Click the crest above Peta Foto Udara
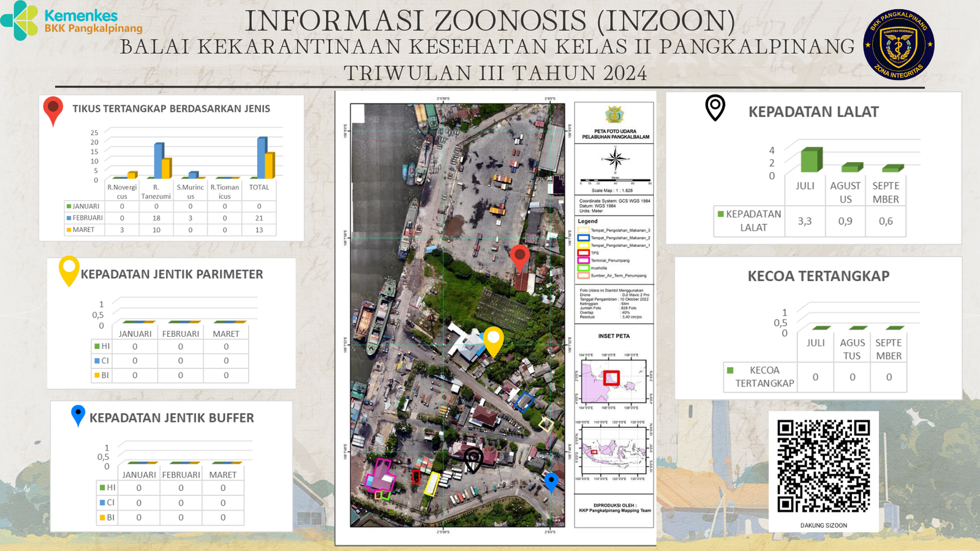Viewport: 980px width, 551px height. coord(614,114)
